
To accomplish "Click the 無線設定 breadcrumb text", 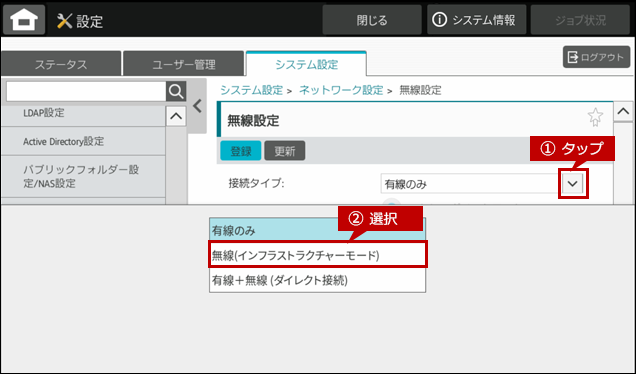I will [420, 90].
